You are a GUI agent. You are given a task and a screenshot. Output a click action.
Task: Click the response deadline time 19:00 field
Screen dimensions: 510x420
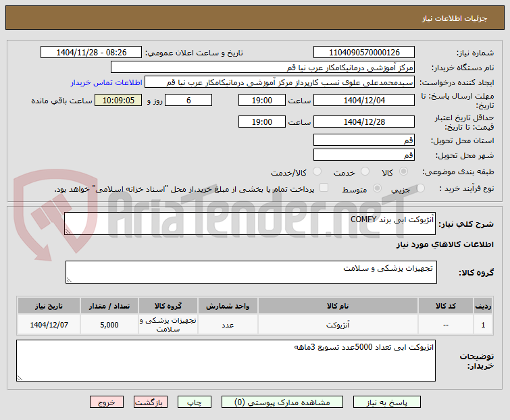(x=262, y=100)
